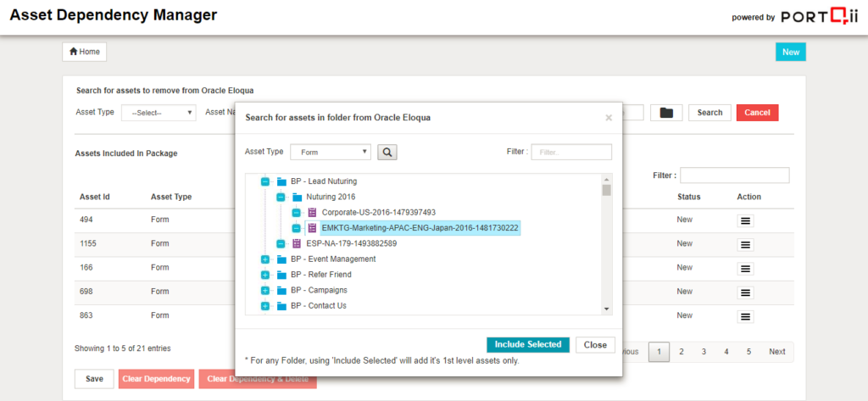Close the folder search dialog with X
Screen dimensions: 868x401
(x=609, y=118)
